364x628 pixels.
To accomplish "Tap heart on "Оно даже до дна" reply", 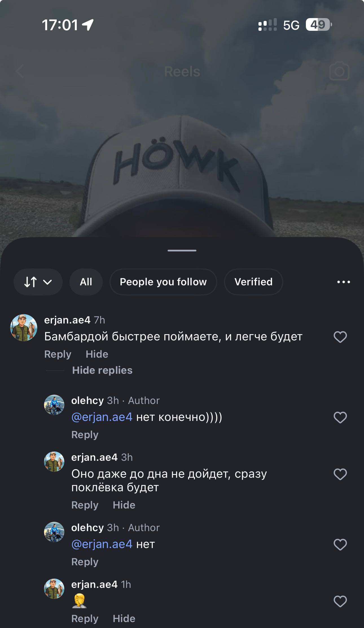I will tap(340, 474).
